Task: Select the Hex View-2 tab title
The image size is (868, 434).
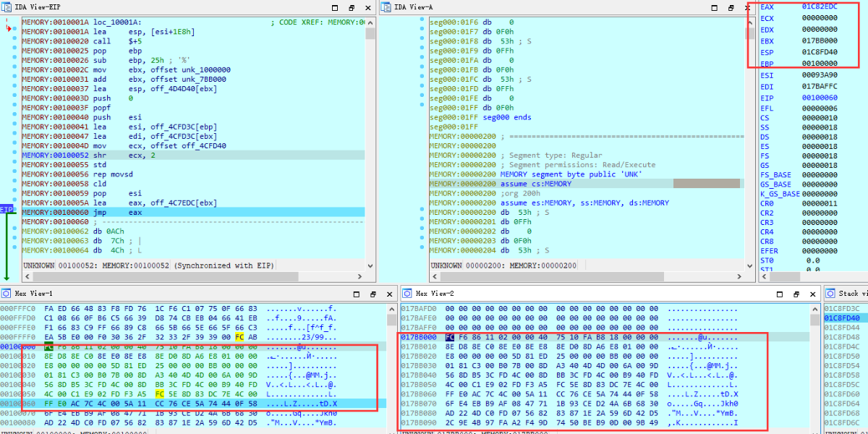Action: (435, 294)
